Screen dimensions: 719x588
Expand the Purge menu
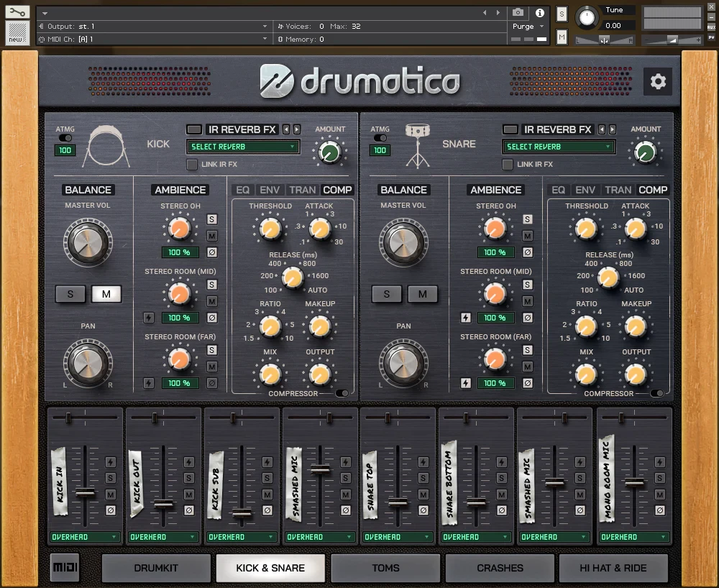click(x=528, y=27)
